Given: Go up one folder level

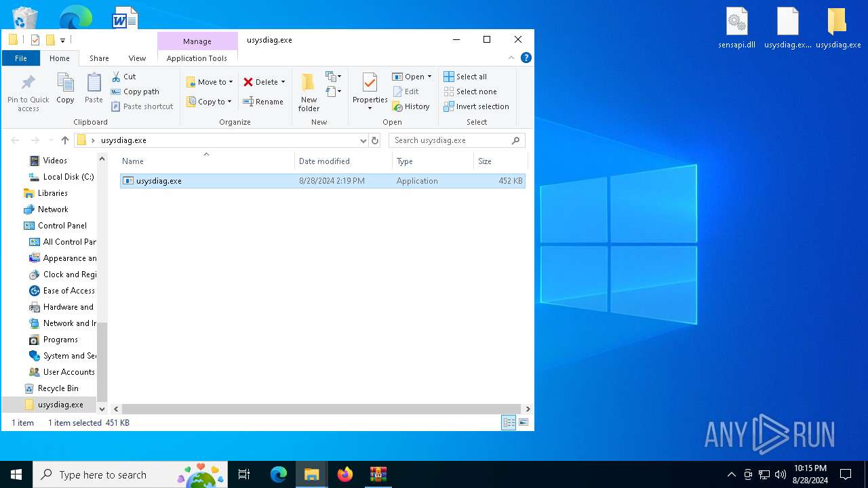Looking at the screenshot, I should click(65, 140).
